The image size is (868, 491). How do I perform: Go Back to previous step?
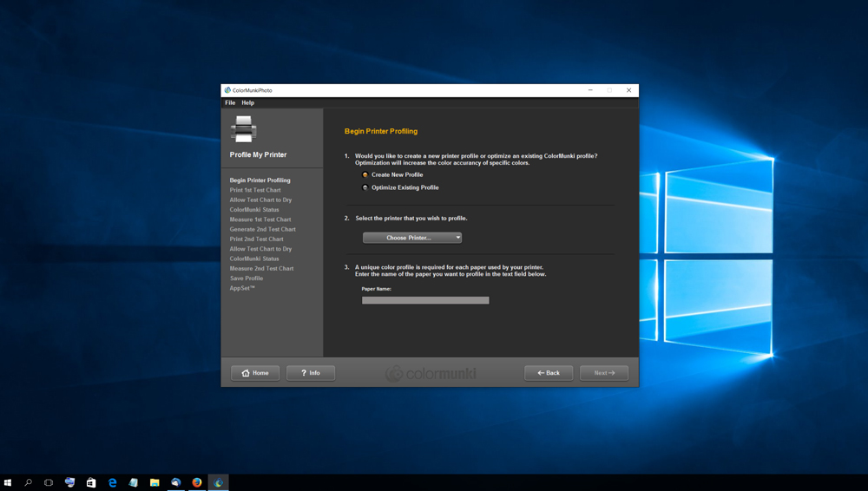click(549, 373)
